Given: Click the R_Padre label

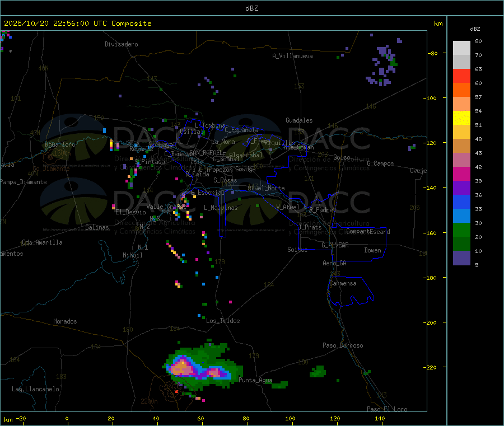Looking at the screenshot, I should click(x=321, y=210).
